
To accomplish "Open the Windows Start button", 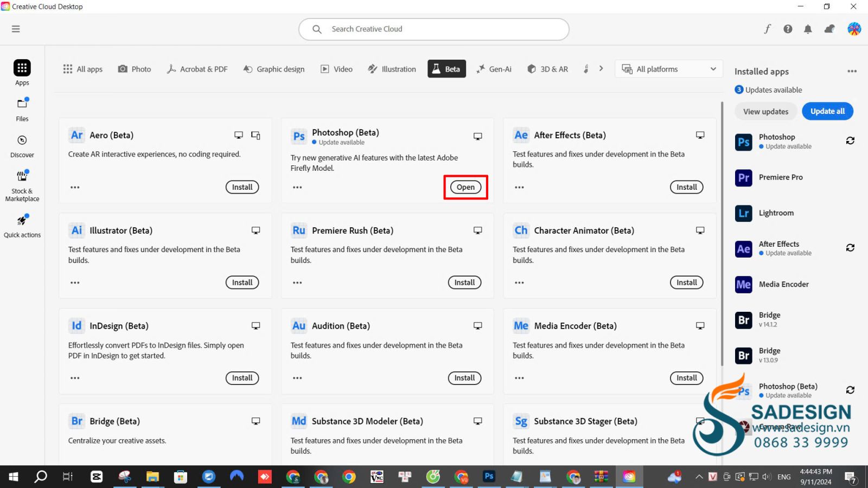I will point(14,477).
